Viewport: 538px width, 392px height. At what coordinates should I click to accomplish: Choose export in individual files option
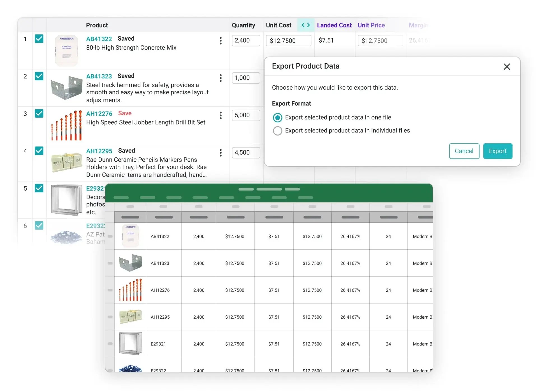click(x=277, y=131)
